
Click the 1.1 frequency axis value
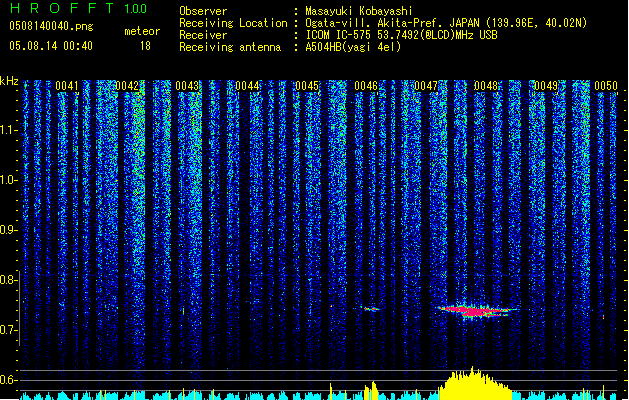click(8, 130)
